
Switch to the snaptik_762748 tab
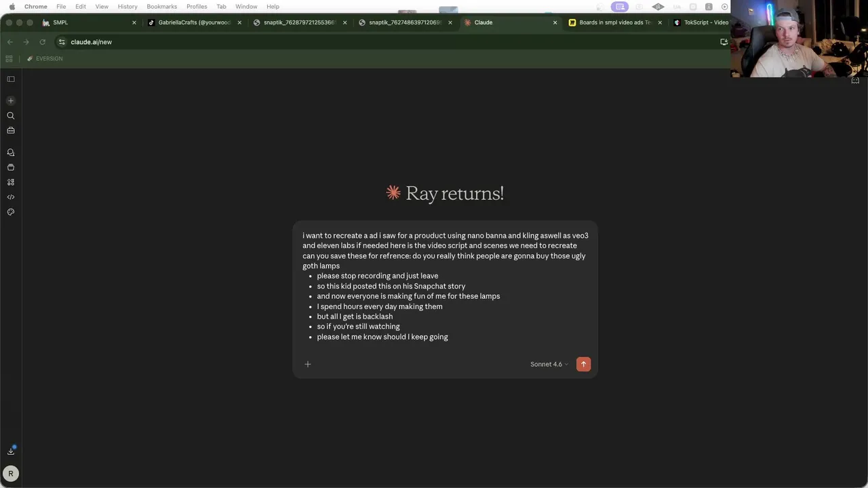click(405, 22)
